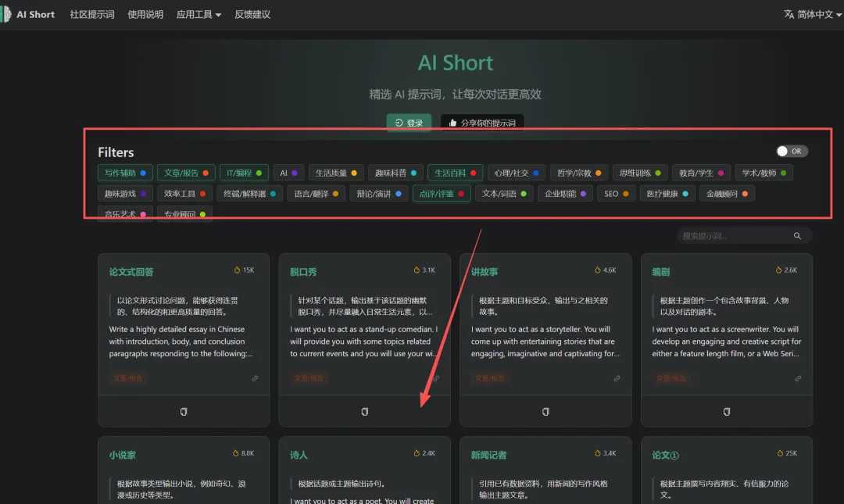Open the 反馈建议 nav item
The height and width of the screenshot is (504, 844).
pos(252,15)
